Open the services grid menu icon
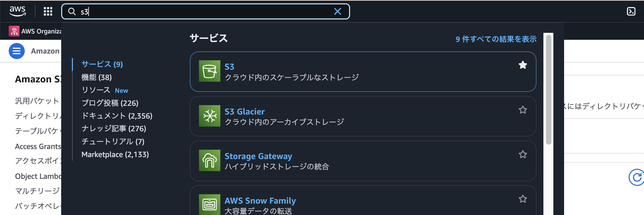The height and width of the screenshot is (215, 644). [48, 11]
